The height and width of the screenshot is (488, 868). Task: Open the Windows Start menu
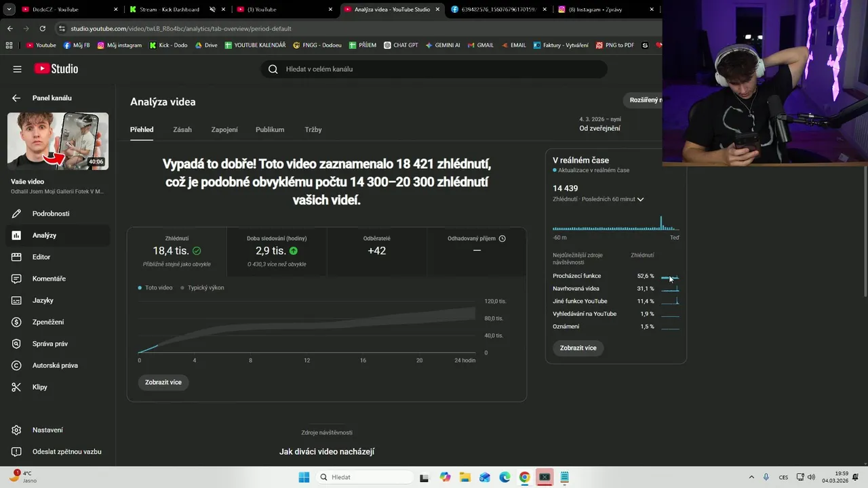pyautogui.click(x=304, y=477)
